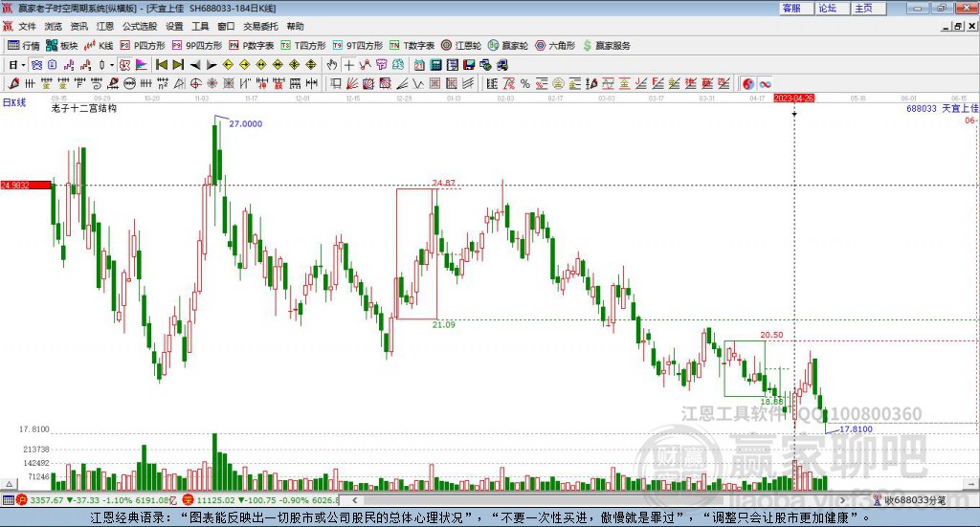Open the 9P四方形 tool
This screenshot has height=527, width=980.
tap(197, 46)
